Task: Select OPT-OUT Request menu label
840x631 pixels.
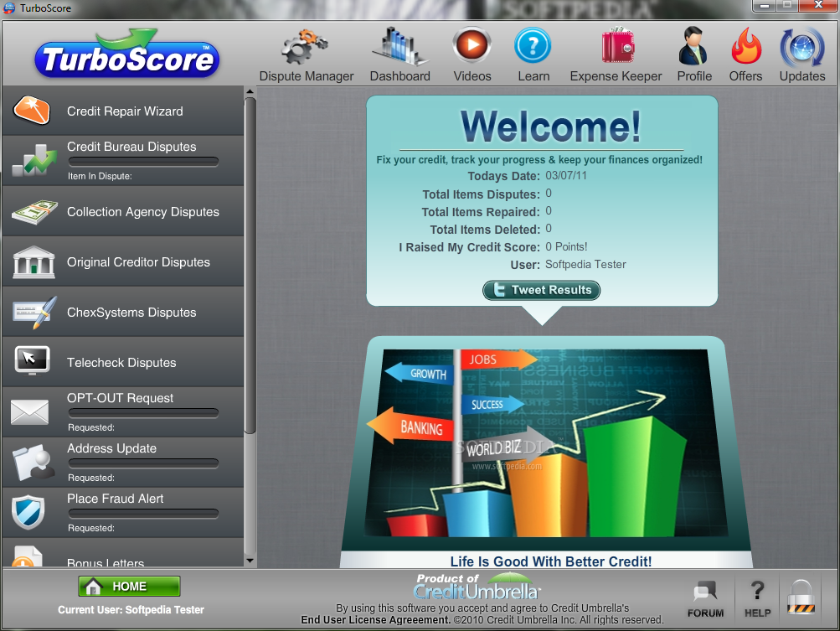Action: tap(120, 398)
